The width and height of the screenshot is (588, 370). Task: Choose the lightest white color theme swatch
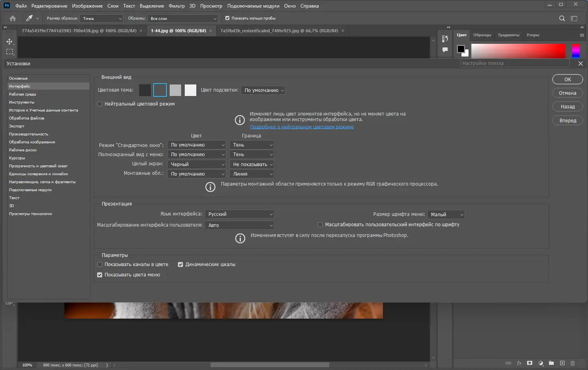[x=190, y=90]
